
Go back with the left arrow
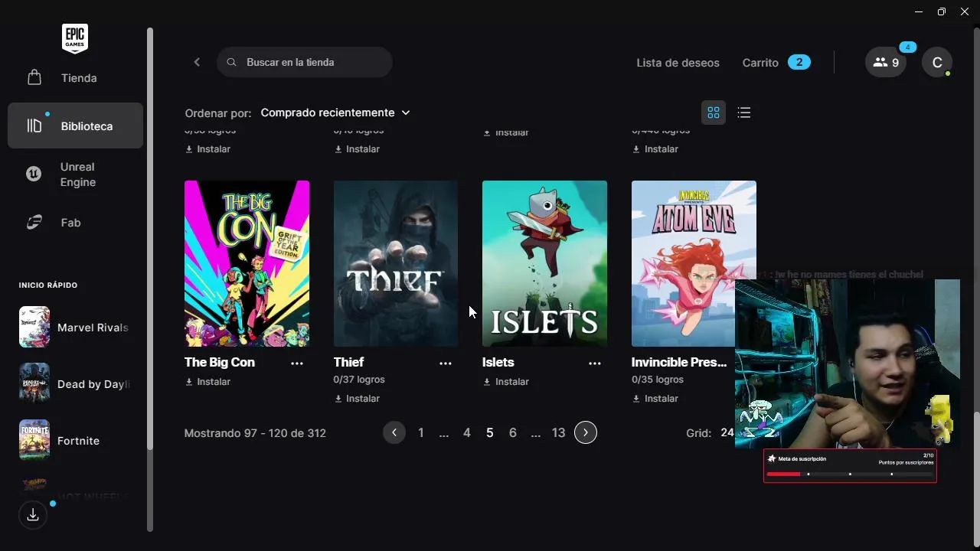(x=197, y=62)
